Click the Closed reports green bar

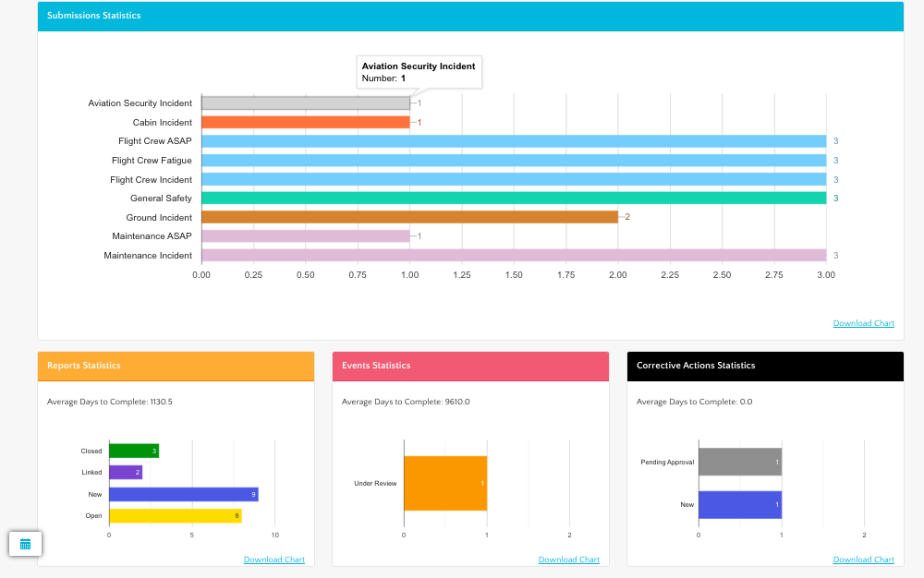[x=134, y=451]
